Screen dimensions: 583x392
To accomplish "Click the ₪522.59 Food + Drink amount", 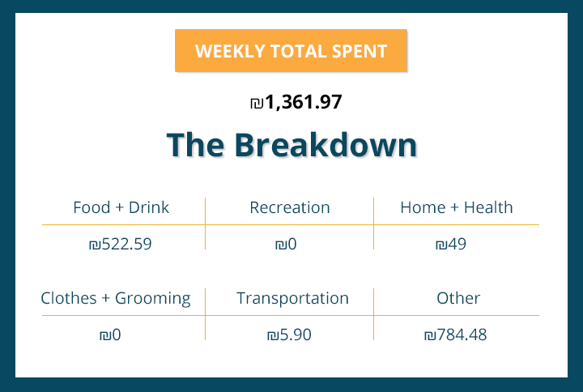I will click(120, 243).
